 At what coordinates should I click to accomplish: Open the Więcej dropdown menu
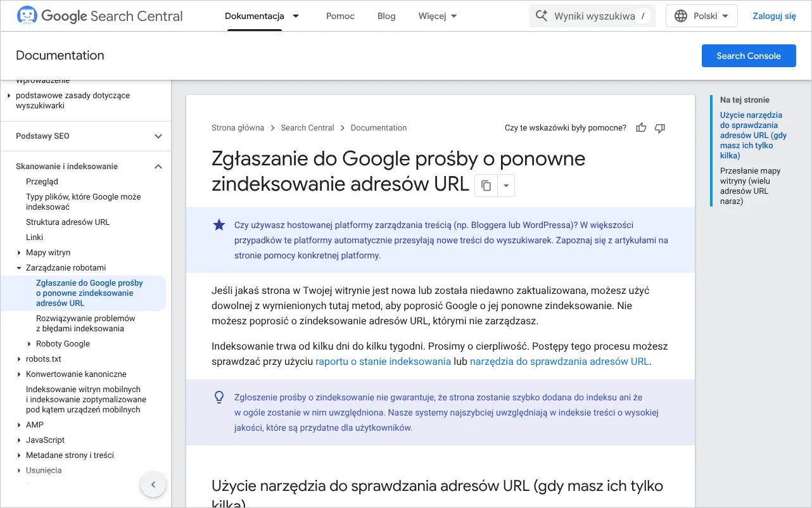[x=438, y=16]
